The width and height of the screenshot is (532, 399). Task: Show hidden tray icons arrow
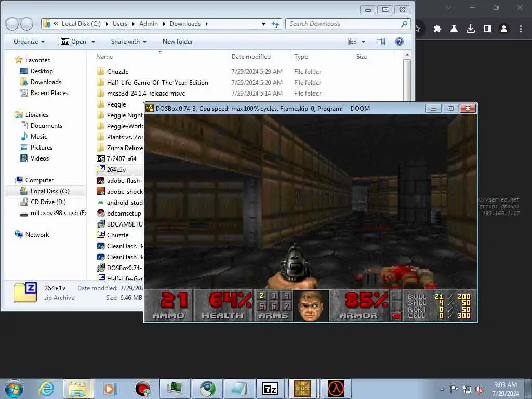(442, 390)
